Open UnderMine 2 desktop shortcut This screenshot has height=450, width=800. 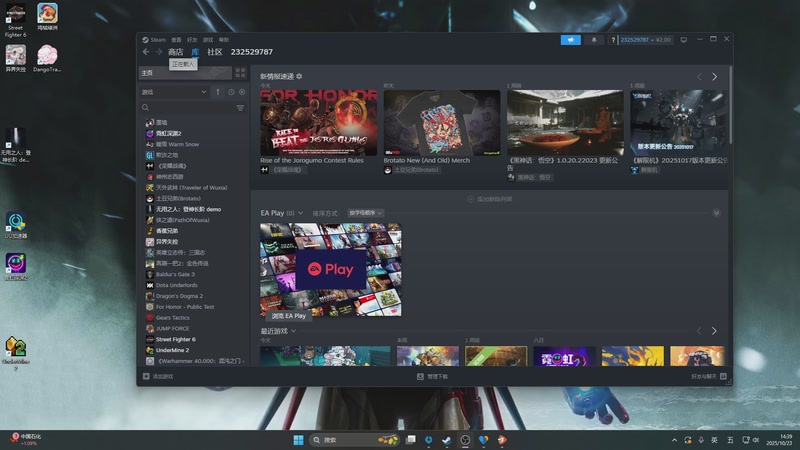tap(16, 352)
